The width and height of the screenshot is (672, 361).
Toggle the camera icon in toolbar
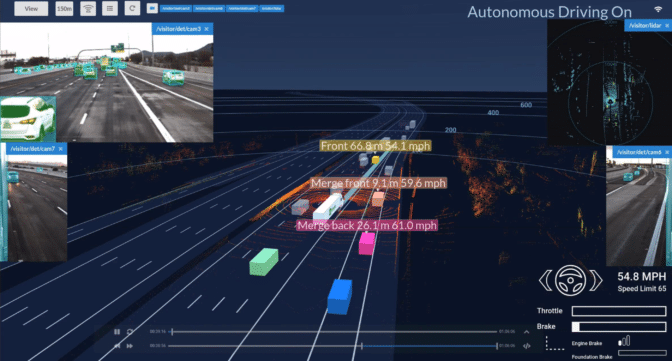152,9
